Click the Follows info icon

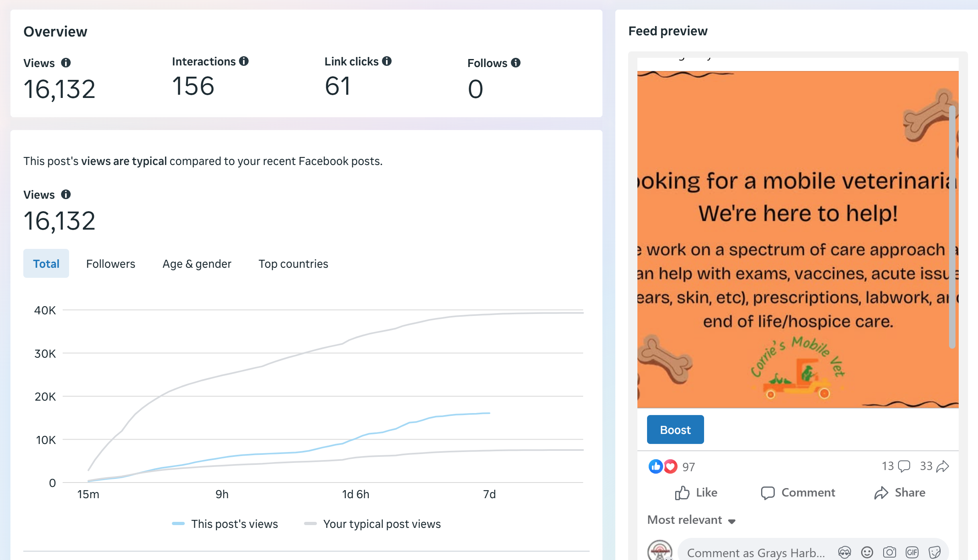click(x=516, y=63)
